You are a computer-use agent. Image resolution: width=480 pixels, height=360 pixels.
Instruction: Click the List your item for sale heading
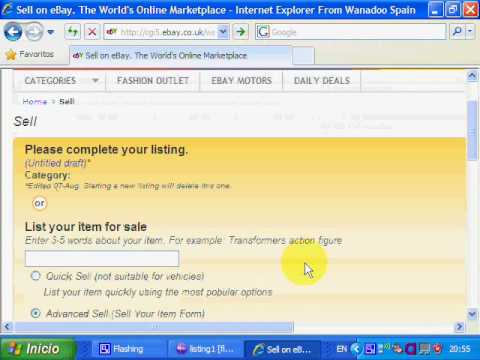tap(86, 227)
